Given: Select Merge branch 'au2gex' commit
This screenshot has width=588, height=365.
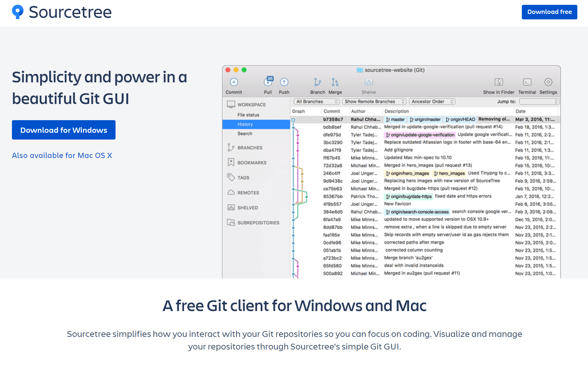Looking at the screenshot, I should [x=408, y=258].
